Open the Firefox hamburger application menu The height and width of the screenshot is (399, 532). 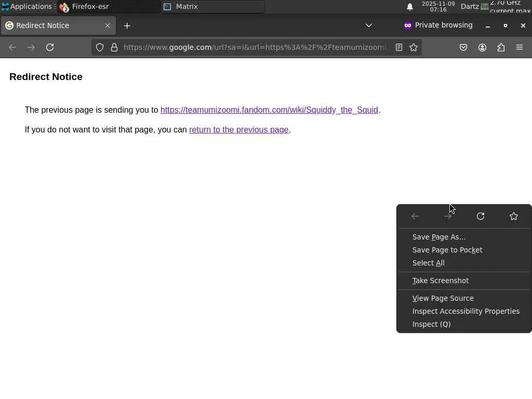520,47
